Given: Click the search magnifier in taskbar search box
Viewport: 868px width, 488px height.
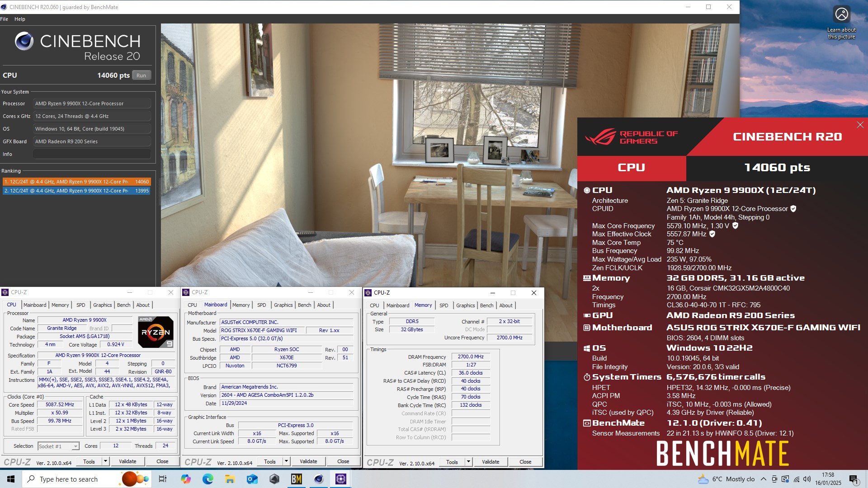Looking at the screenshot, I should tap(31, 479).
